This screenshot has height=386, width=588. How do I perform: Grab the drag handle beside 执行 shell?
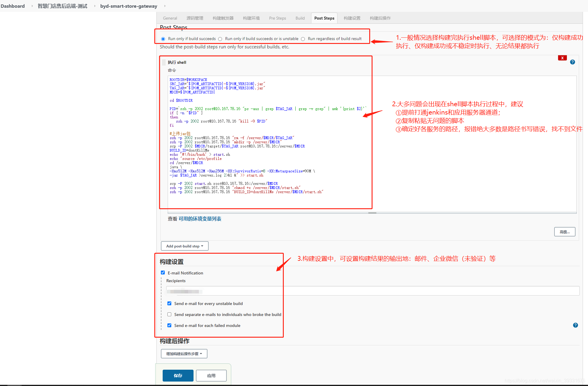pyautogui.click(x=164, y=62)
